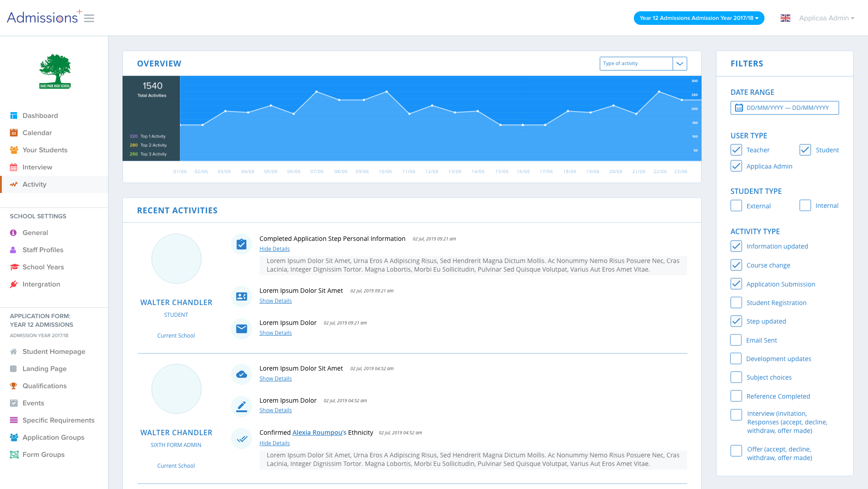Click the first Walter Chandler avatar
The image size is (868, 489).
176,259
